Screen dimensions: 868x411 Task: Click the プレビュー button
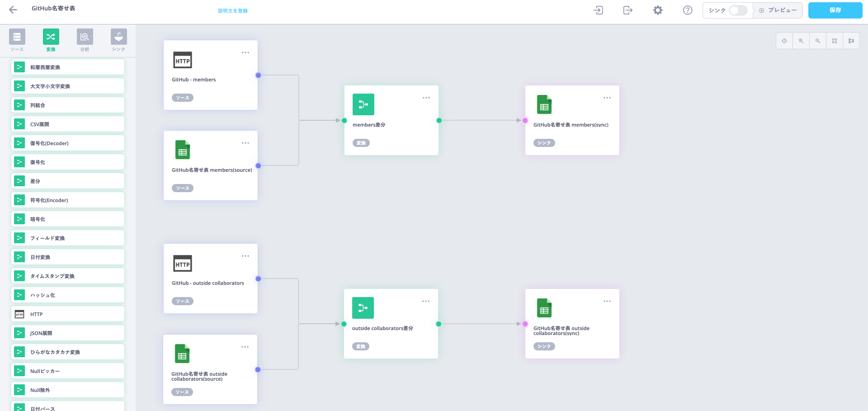(x=778, y=10)
